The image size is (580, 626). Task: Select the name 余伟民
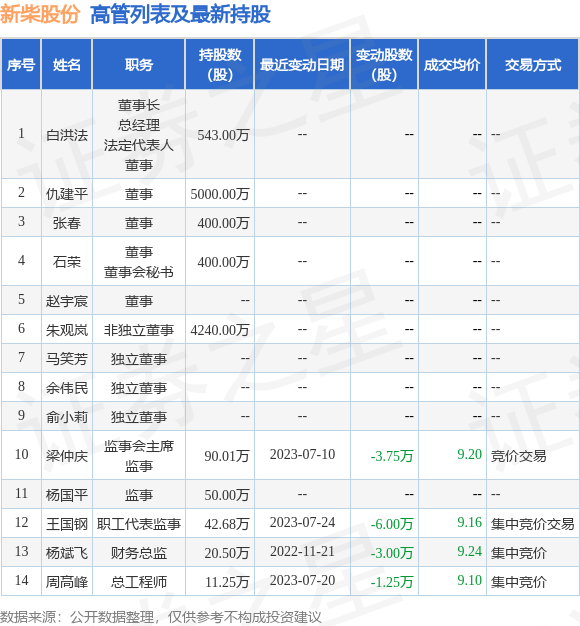67,388
